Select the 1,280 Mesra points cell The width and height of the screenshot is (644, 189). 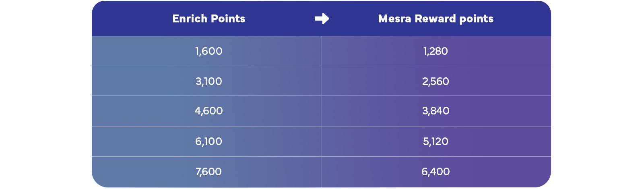[x=436, y=51]
